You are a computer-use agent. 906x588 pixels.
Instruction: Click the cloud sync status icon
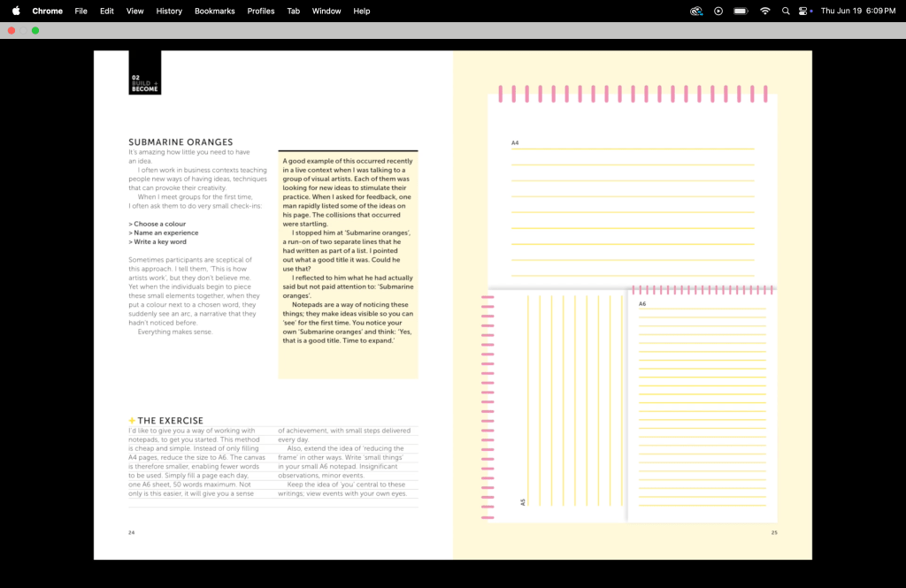coord(696,11)
